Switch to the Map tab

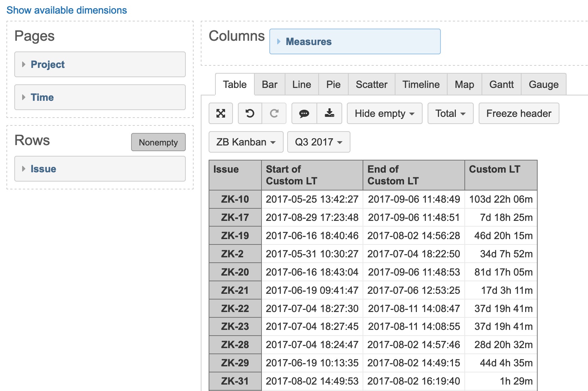click(x=464, y=84)
